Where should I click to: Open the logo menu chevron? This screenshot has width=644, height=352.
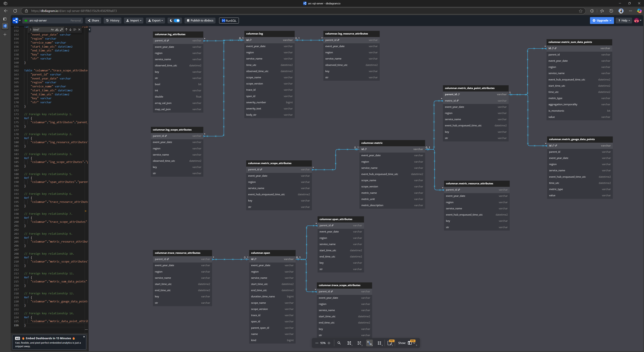[20, 20]
